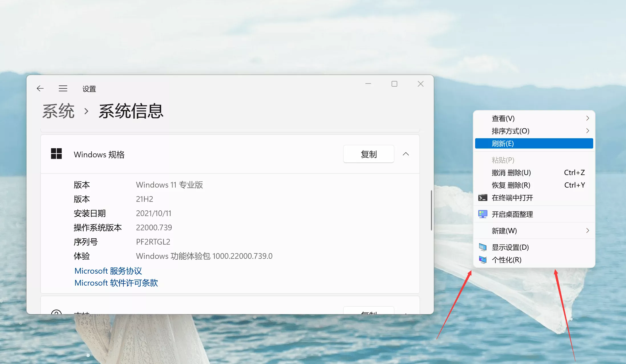The image size is (626, 364).
Task: Maximize the Settings window
Action: pyautogui.click(x=394, y=84)
